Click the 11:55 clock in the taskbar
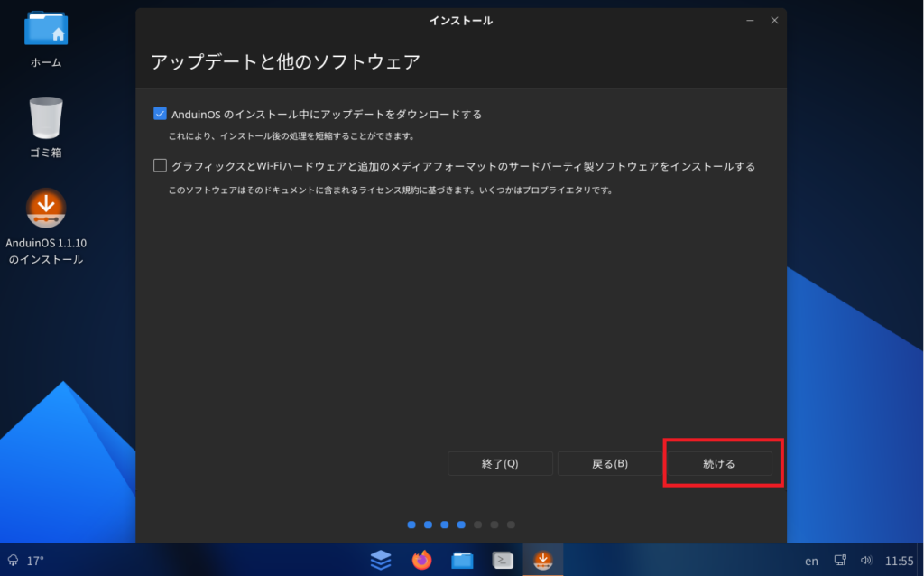This screenshot has height=576, width=924. pyautogui.click(x=899, y=561)
